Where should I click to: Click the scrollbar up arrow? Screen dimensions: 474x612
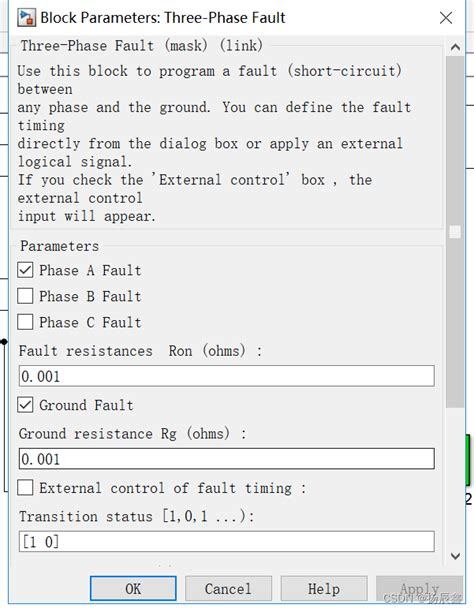(x=455, y=47)
